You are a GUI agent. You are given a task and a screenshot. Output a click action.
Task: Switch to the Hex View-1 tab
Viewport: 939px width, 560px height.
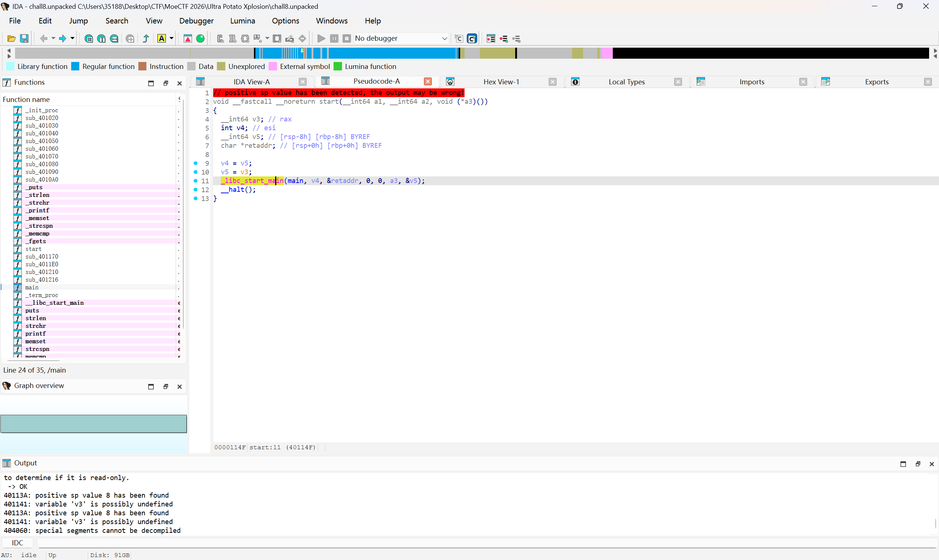pyautogui.click(x=501, y=82)
